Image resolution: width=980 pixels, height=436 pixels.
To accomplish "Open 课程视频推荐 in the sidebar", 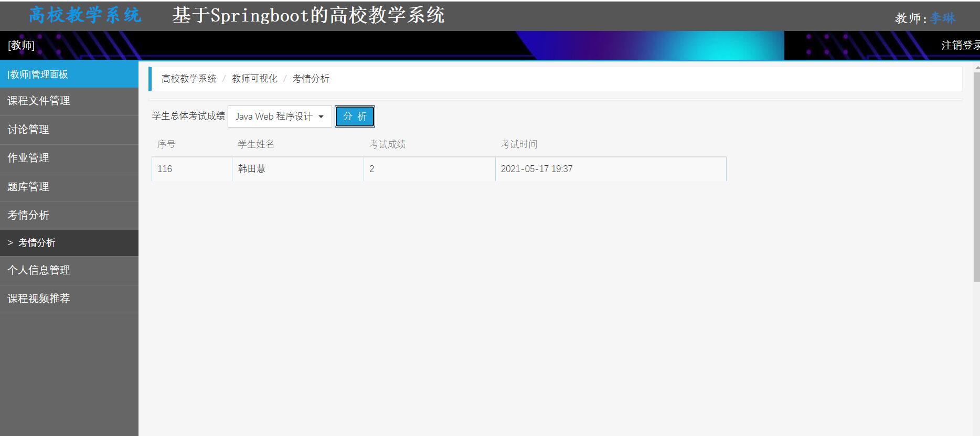I will click(69, 299).
